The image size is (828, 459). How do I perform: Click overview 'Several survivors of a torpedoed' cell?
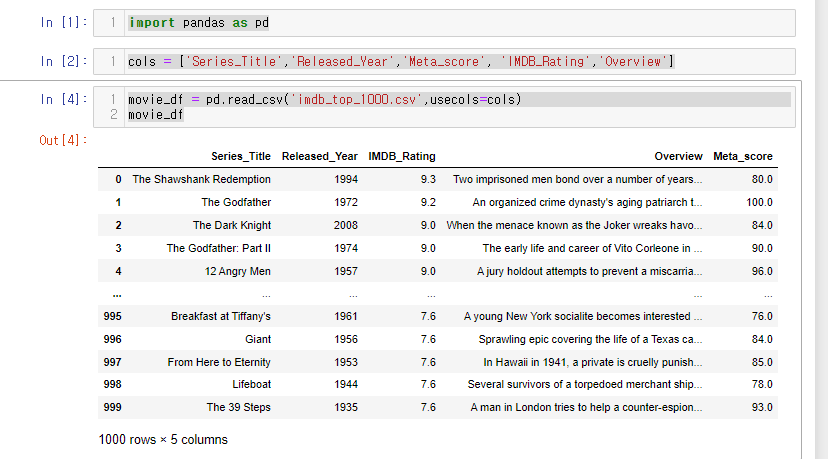point(585,385)
